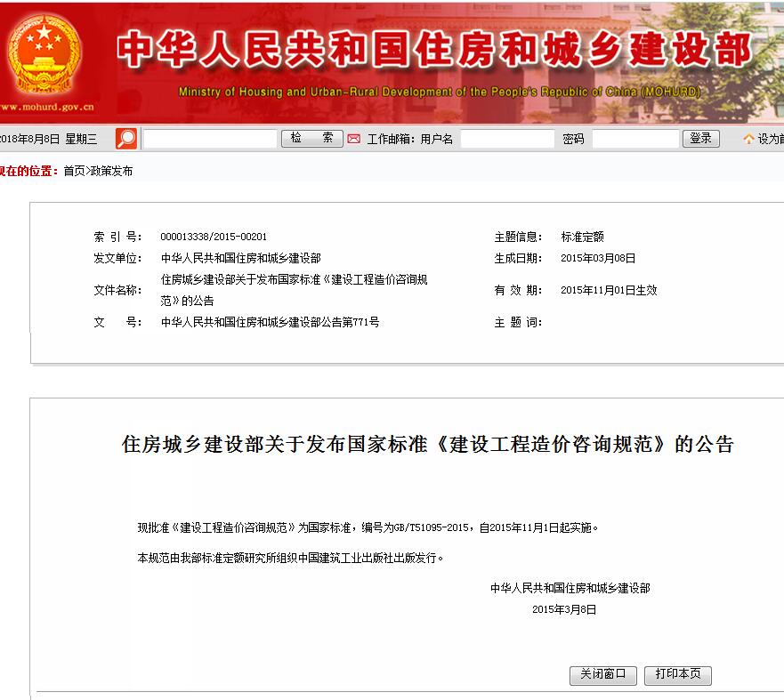Click the 检索 search button
Screen dimensions: 784x700
click(x=312, y=139)
